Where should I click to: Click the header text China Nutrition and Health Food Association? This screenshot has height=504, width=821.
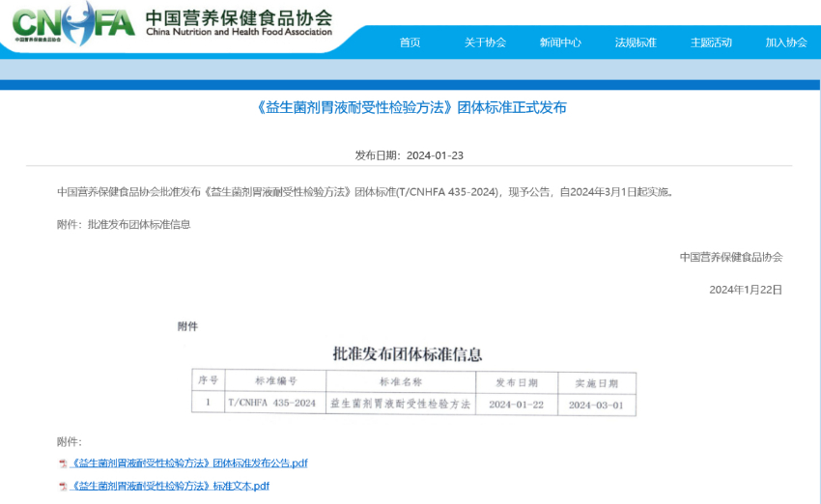[x=238, y=32]
